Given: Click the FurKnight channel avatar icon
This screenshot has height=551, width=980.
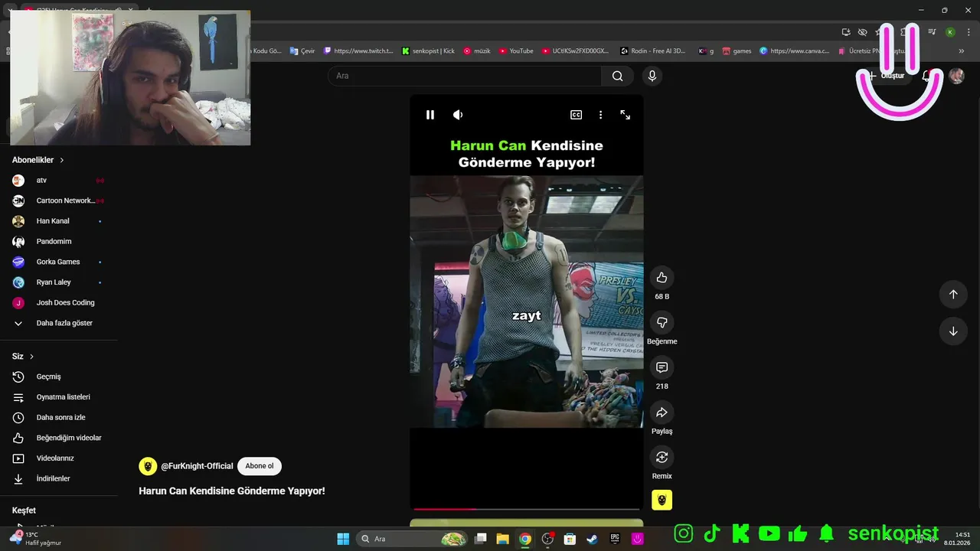Looking at the screenshot, I should pyautogui.click(x=148, y=466).
